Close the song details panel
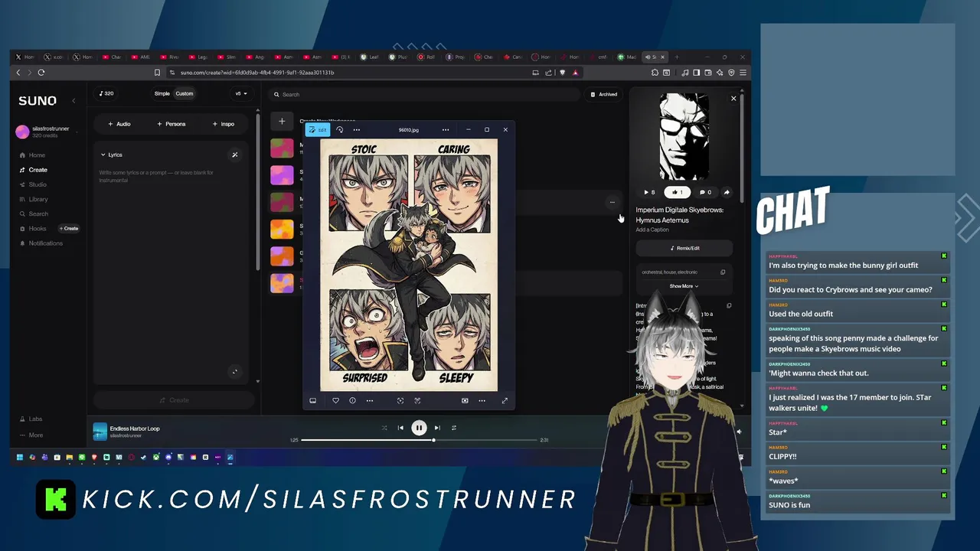The image size is (980, 551). [733, 98]
